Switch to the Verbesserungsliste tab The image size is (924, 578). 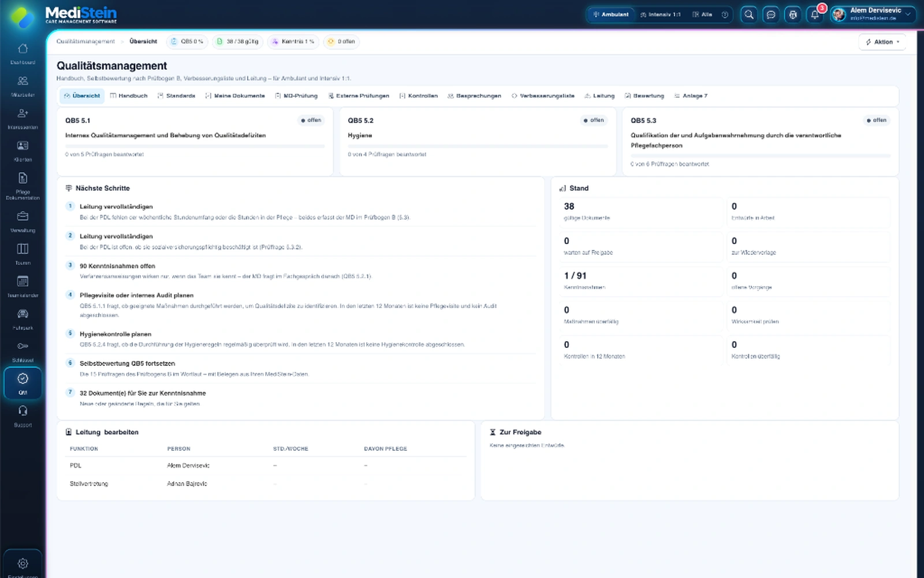[x=543, y=96]
